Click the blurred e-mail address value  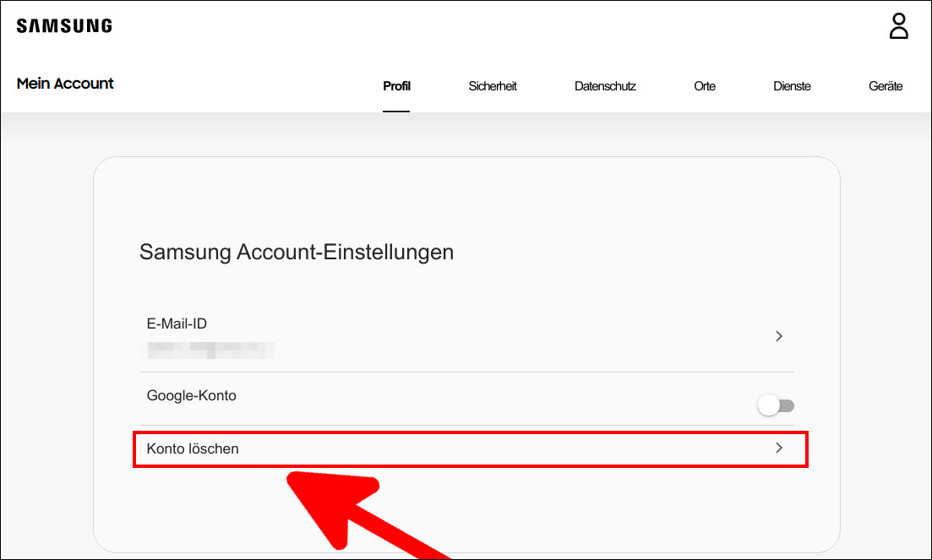[x=211, y=351]
